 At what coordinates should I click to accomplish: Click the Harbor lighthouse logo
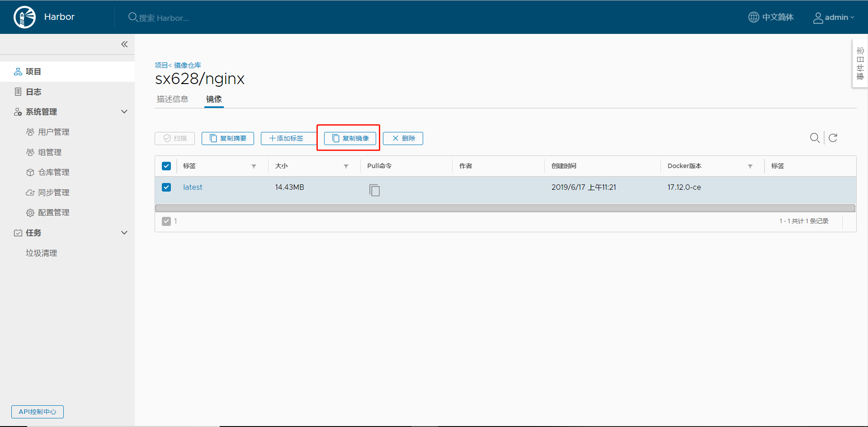click(24, 17)
